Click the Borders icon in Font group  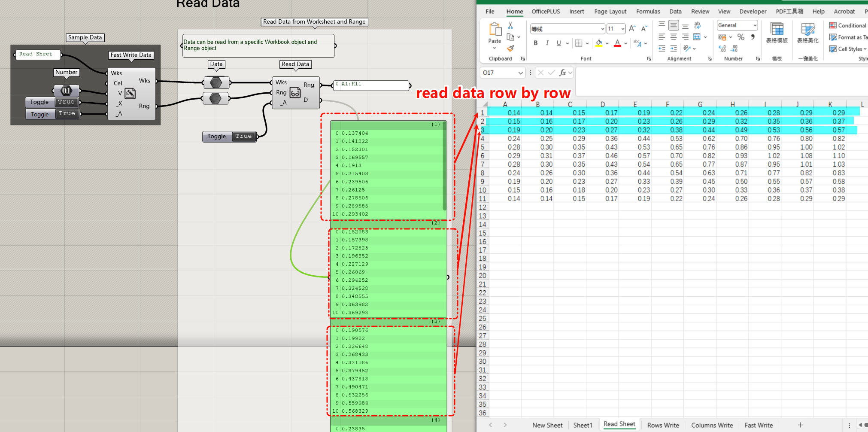579,43
